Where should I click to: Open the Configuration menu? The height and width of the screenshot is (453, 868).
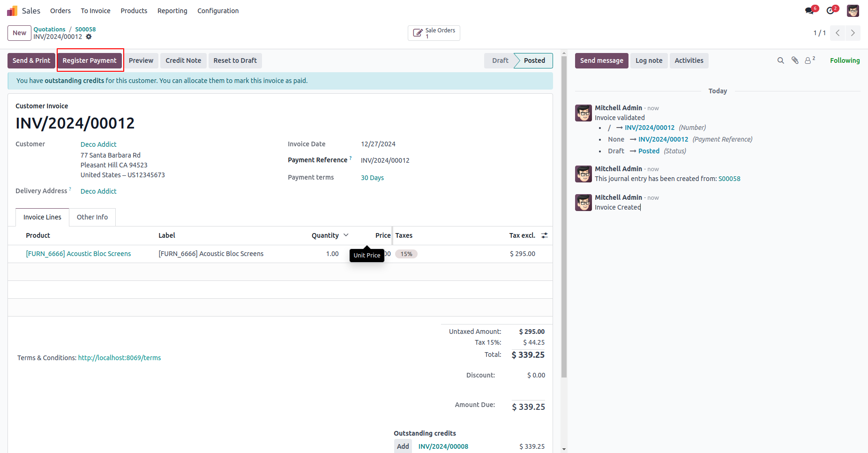pyautogui.click(x=218, y=11)
